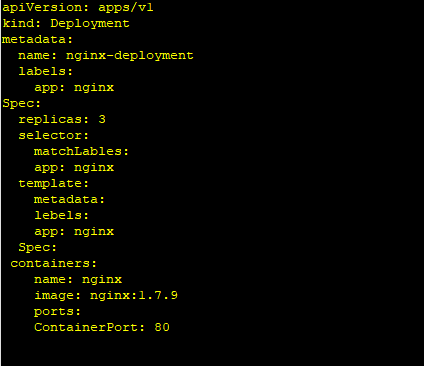Click the containers: line
Image resolution: width=424 pixels, height=366 pixels.
[53, 263]
